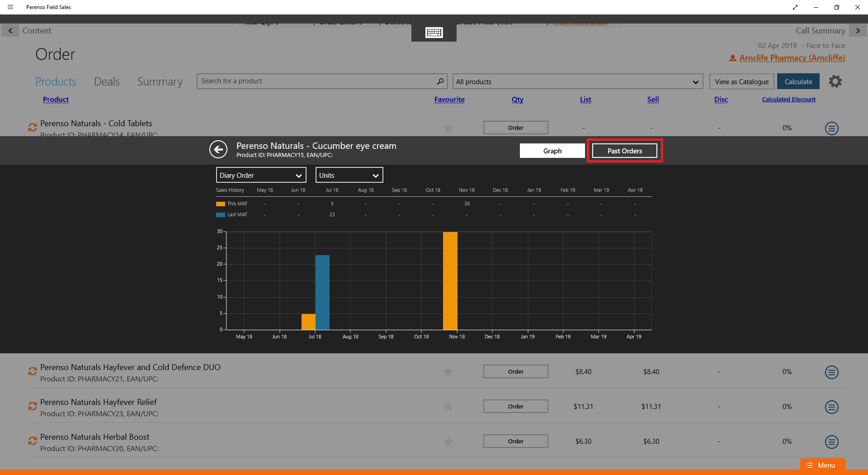
Task: Switch to the Summary tab
Action: (x=160, y=81)
